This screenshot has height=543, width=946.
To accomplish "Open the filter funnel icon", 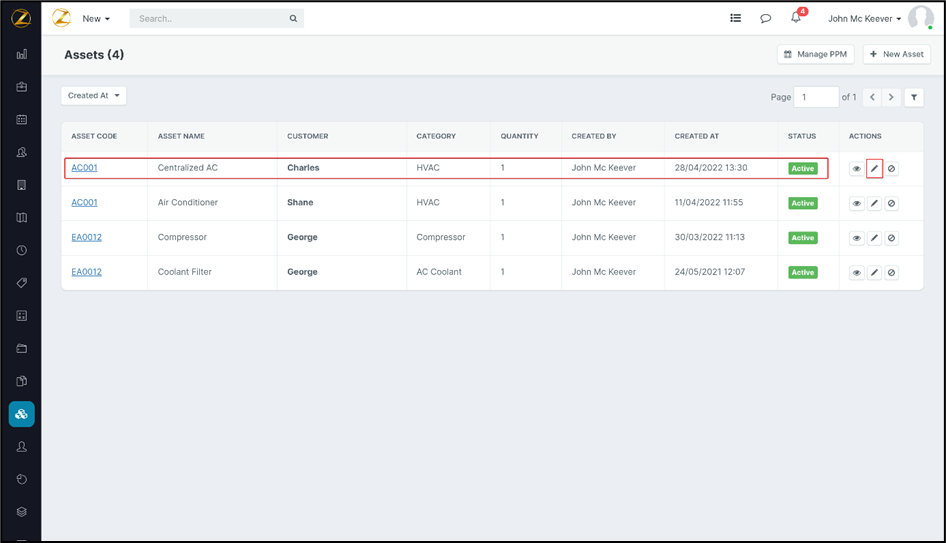I will coord(914,97).
